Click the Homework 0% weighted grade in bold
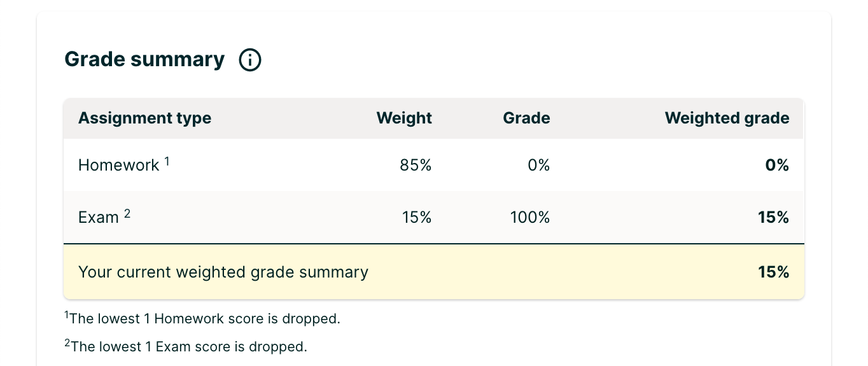The image size is (868, 366). click(x=777, y=165)
